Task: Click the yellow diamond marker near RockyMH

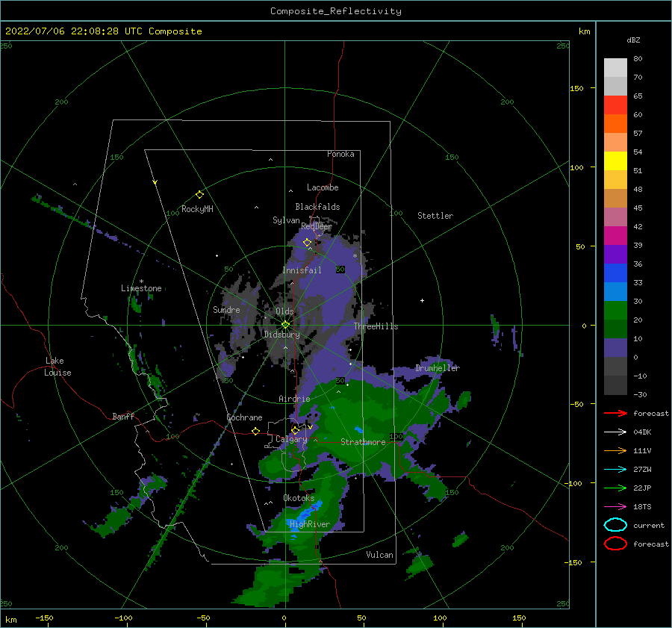Action: (199, 195)
